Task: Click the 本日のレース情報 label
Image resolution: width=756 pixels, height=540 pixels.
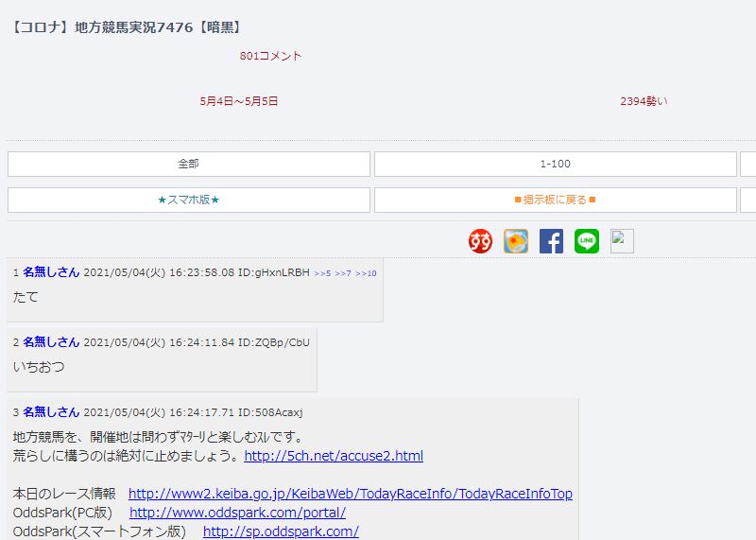Action: pos(64,494)
